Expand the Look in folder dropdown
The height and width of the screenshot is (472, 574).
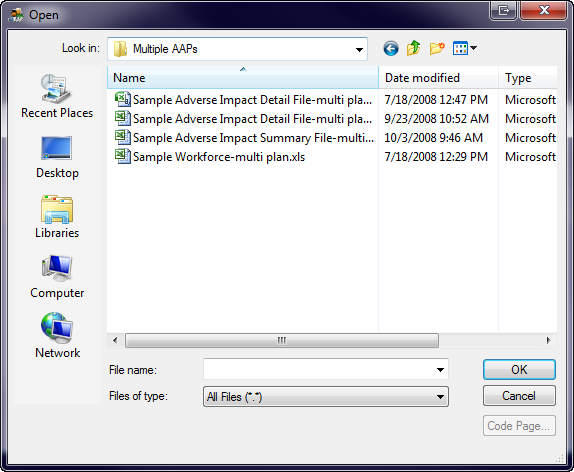pos(359,49)
